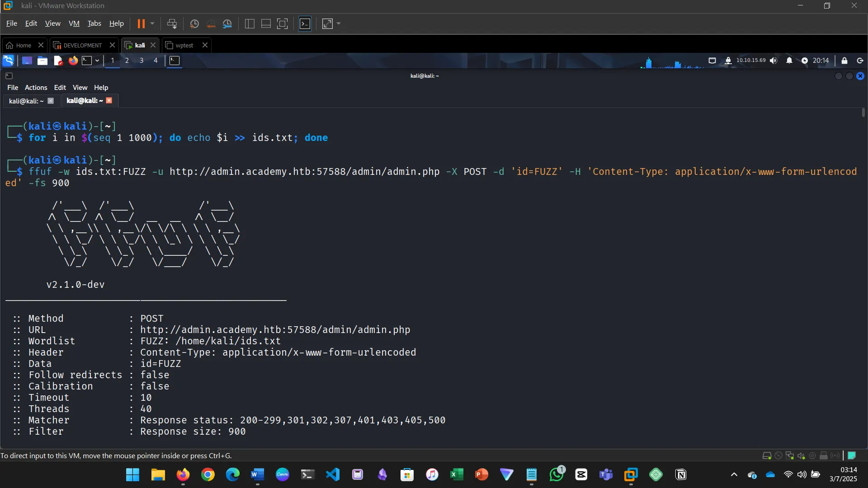
Task: Launch the file manager from the panel
Action: (x=42, y=61)
